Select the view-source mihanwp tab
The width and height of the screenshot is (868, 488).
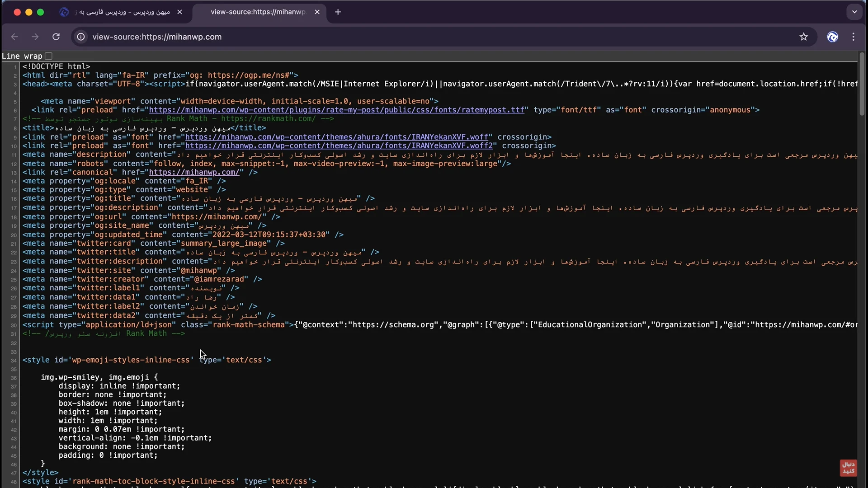pos(258,12)
